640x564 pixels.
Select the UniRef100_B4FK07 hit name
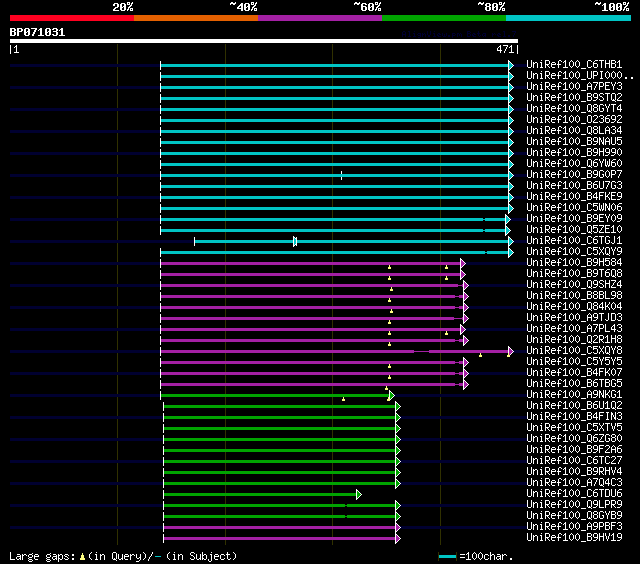(x=574, y=373)
